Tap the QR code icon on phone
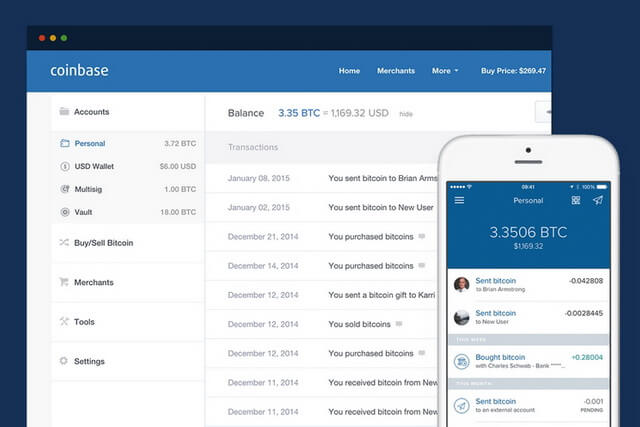 point(576,200)
